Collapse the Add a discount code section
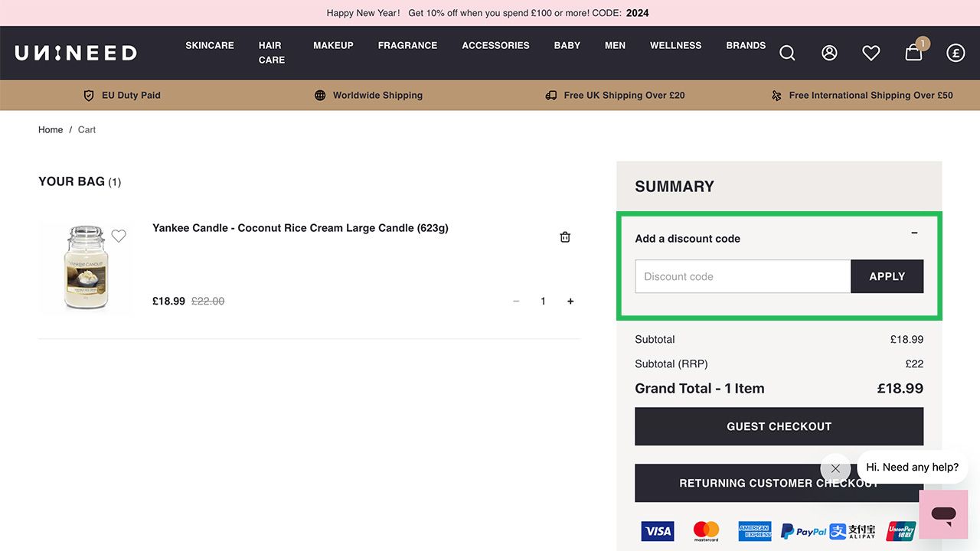 tap(914, 233)
